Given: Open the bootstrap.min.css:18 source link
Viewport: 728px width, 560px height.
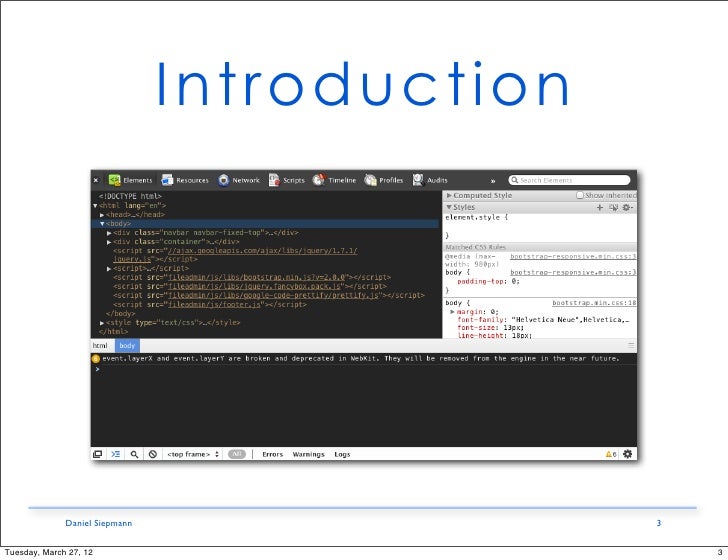Looking at the screenshot, I should 594,303.
